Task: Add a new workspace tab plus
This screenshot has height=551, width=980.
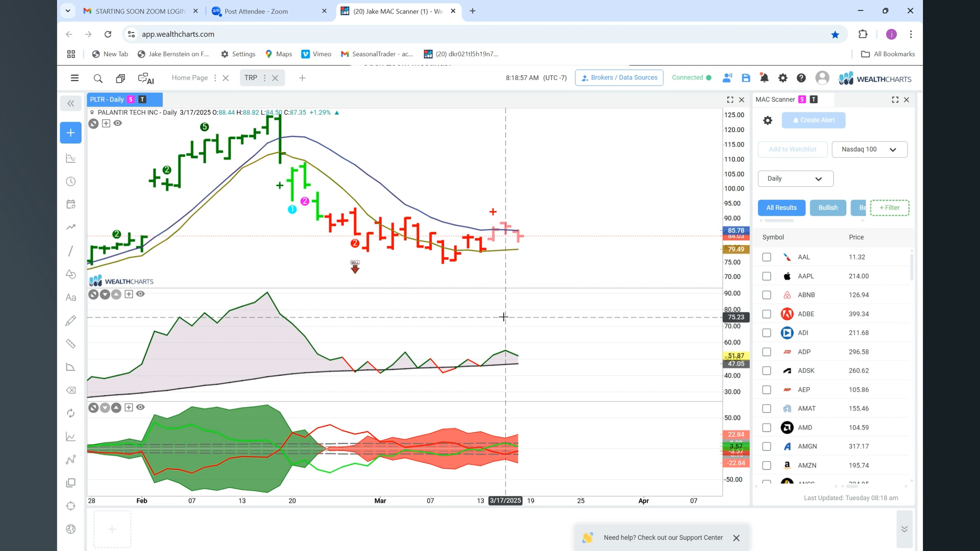Action: click(302, 78)
